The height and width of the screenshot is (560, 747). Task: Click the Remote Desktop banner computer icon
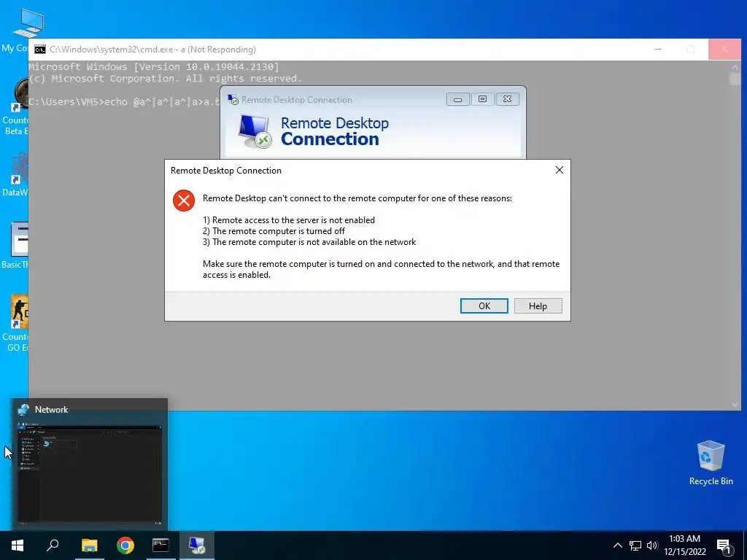[x=255, y=131]
